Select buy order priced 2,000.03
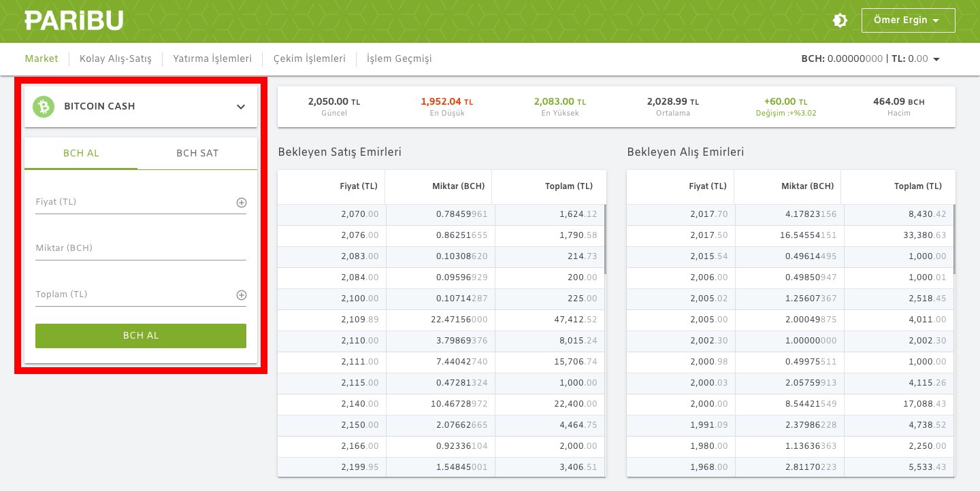 (790, 384)
